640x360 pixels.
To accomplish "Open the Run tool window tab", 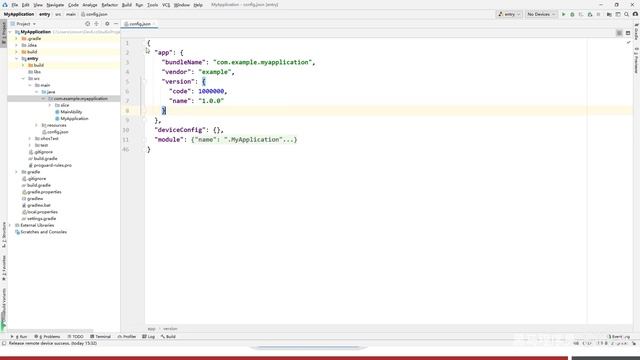I will click(19, 337).
